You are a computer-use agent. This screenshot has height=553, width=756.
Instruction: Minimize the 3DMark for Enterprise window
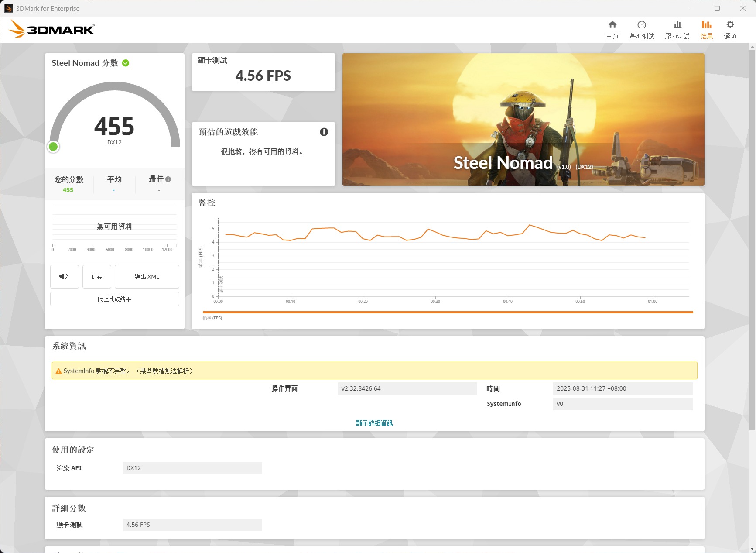692,8
